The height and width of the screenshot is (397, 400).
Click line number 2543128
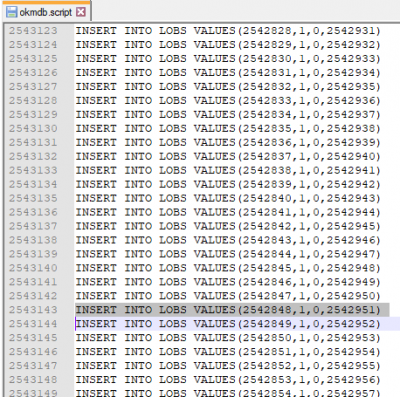33,101
